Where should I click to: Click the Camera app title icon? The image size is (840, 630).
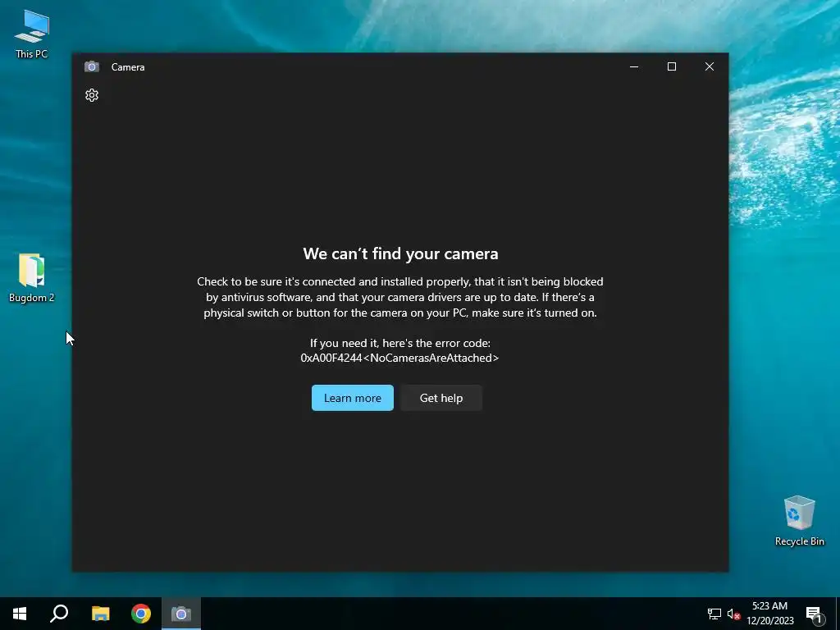pos(92,67)
